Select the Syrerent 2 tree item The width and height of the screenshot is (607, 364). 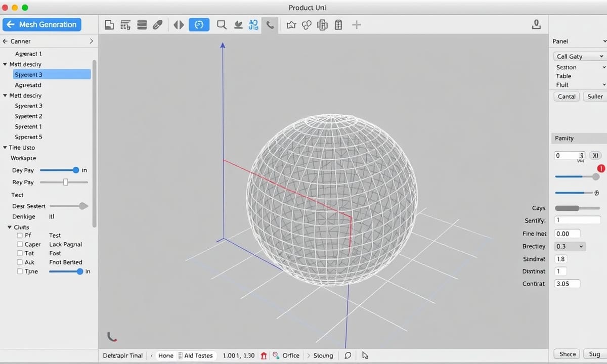[x=29, y=116]
